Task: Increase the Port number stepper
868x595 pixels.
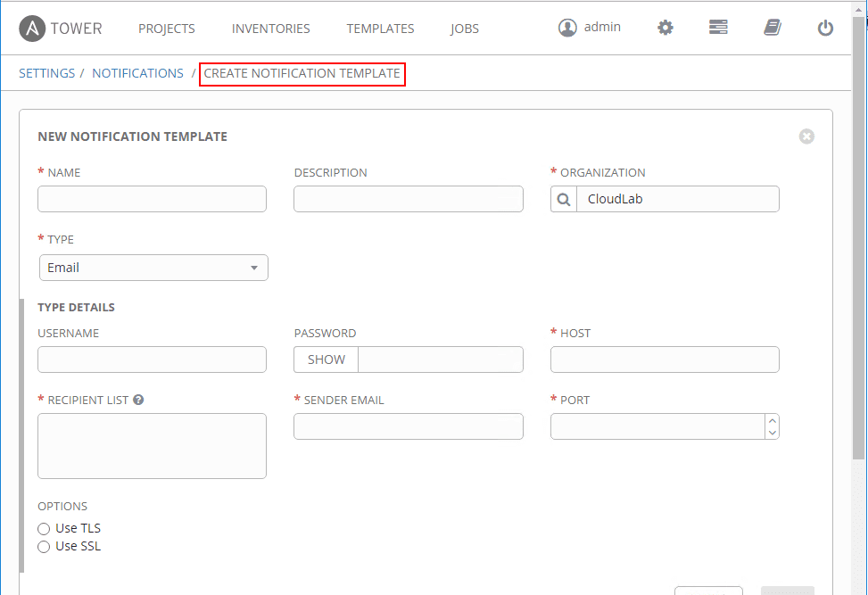Action: click(x=773, y=421)
